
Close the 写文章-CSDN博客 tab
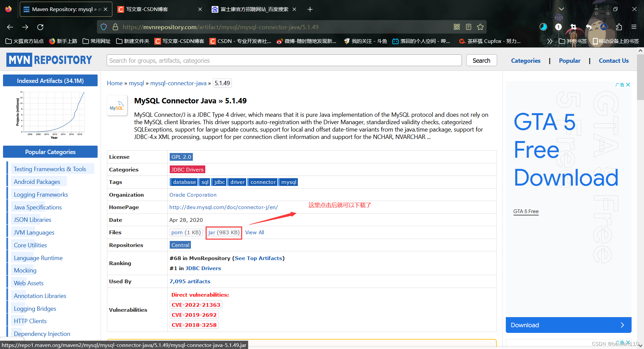click(x=200, y=9)
